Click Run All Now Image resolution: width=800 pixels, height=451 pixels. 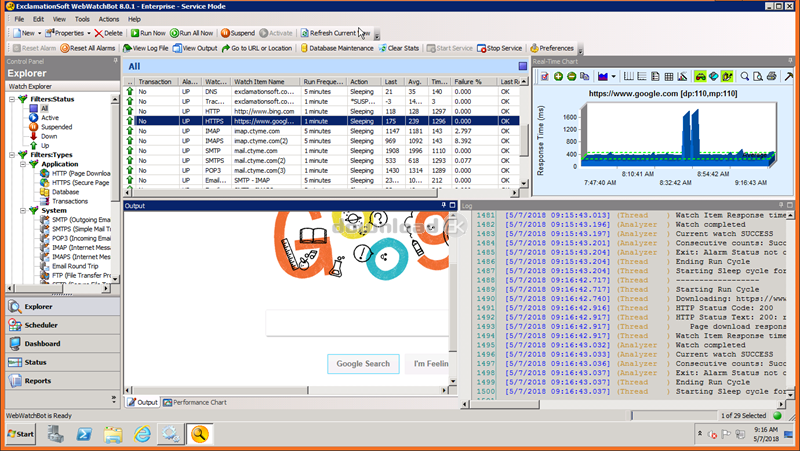(191, 33)
